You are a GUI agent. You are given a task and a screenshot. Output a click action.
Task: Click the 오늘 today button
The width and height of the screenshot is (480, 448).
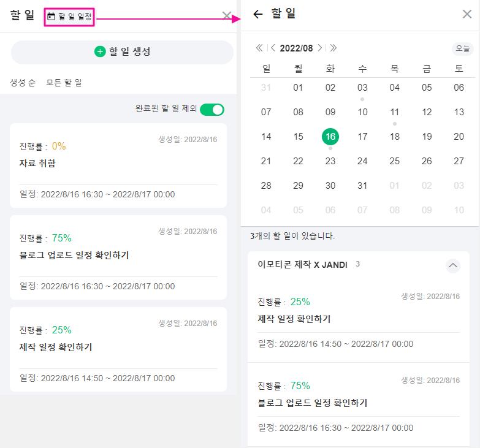click(x=463, y=48)
